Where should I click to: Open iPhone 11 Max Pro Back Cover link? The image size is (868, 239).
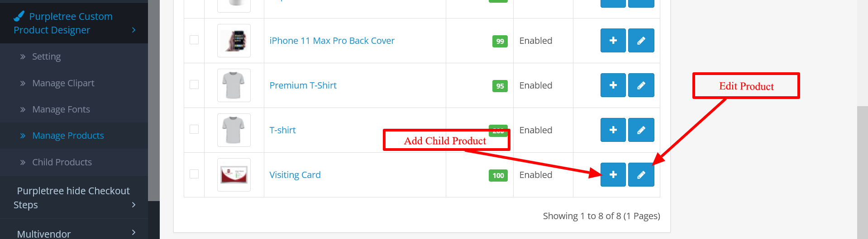pos(332,41)
